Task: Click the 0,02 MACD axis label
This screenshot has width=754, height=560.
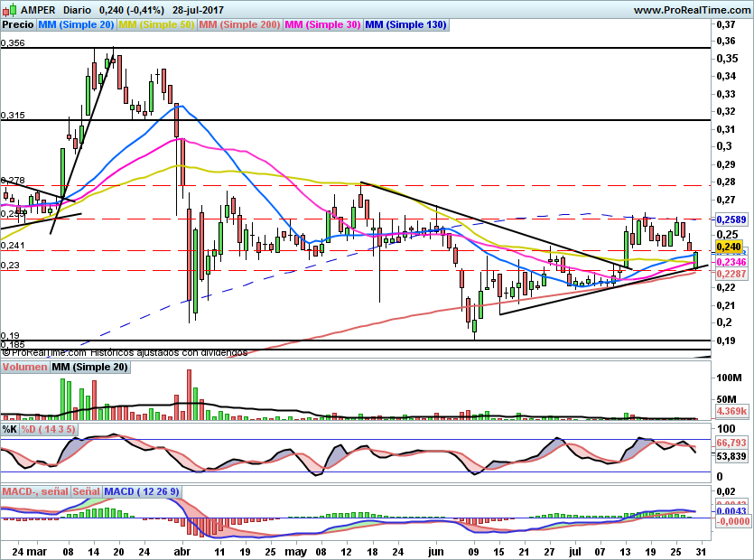Action: [726, 491]
